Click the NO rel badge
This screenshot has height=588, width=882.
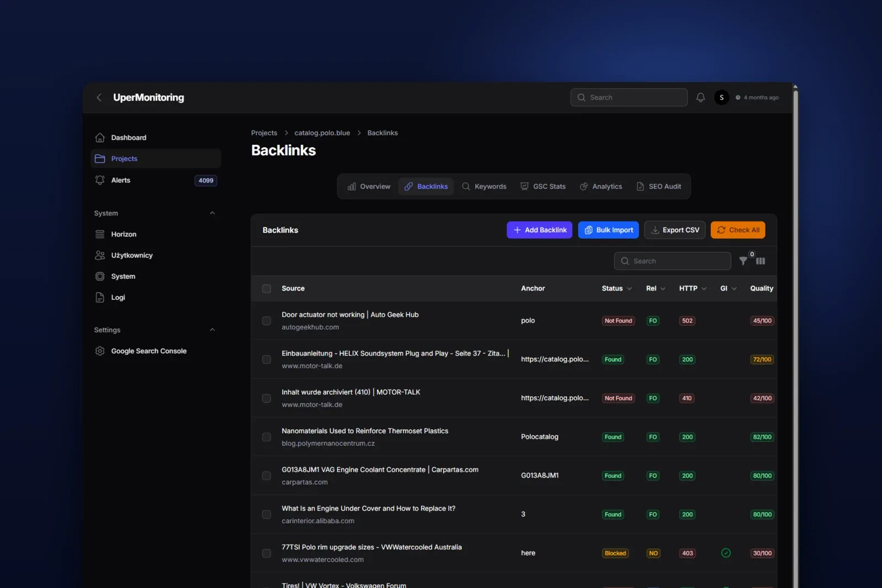coord(653,553)
